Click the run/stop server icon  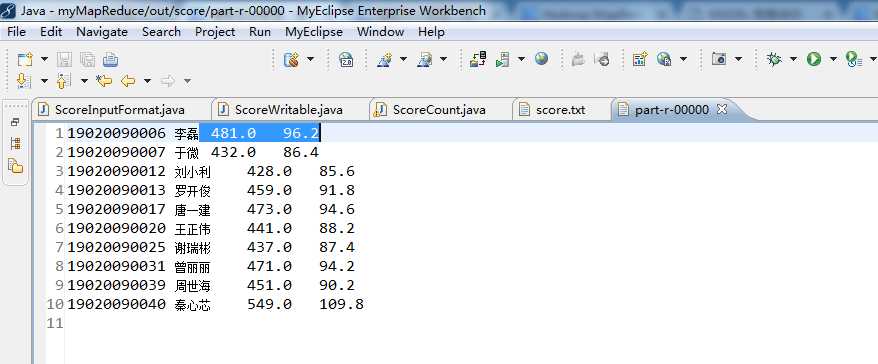[x=503, y=59]
